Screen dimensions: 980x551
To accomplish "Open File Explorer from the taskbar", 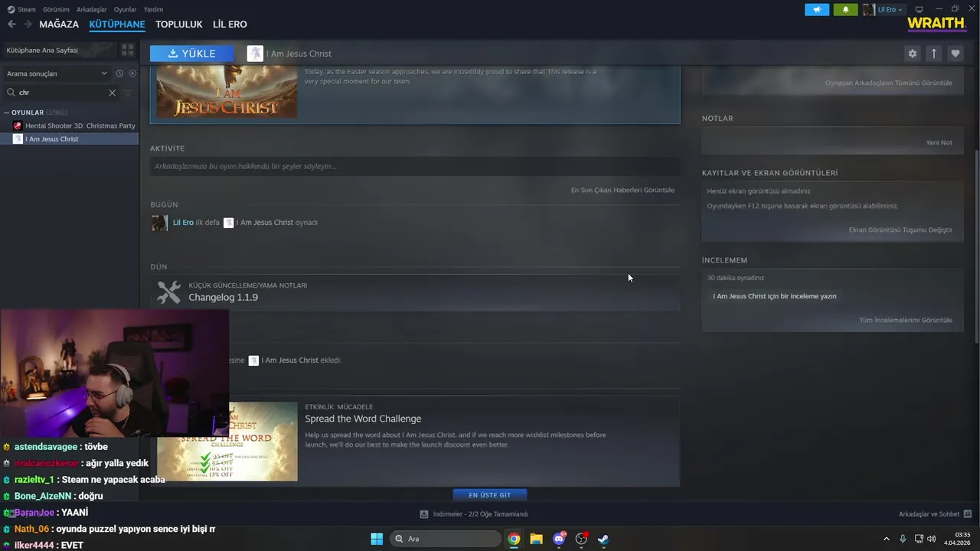I will (x=536, y=539).
